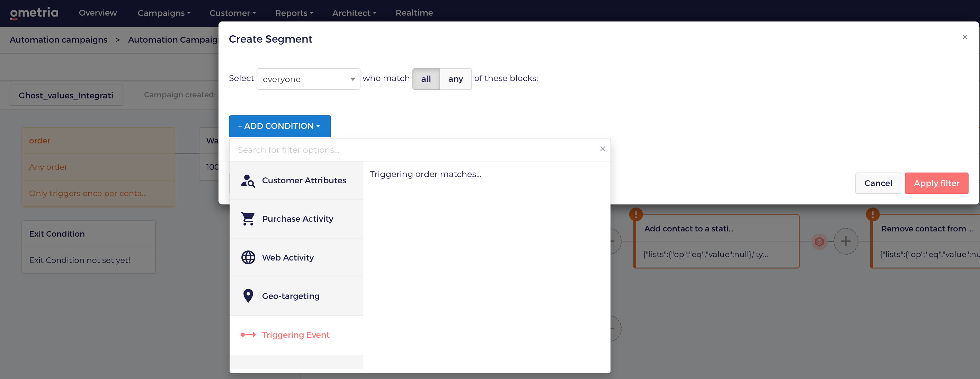980x379 pixels.
Task: Clear the filter options search
Action: click(x=603, y=149)
